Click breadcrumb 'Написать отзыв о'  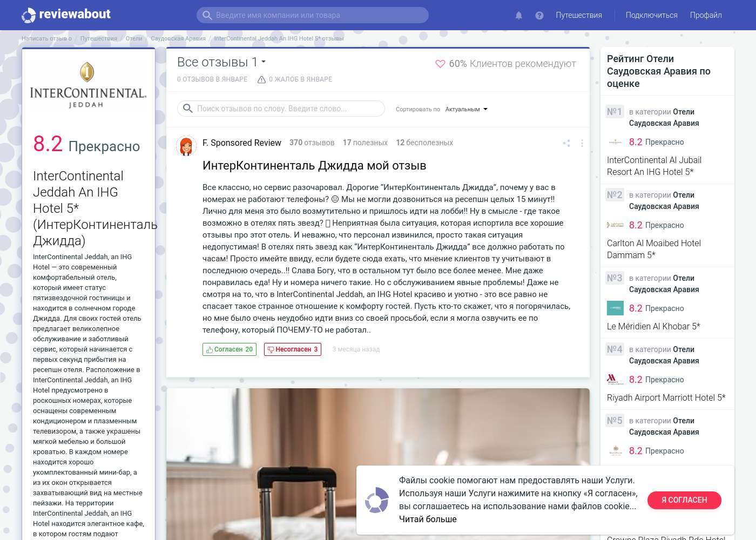(x=46, y=38)
